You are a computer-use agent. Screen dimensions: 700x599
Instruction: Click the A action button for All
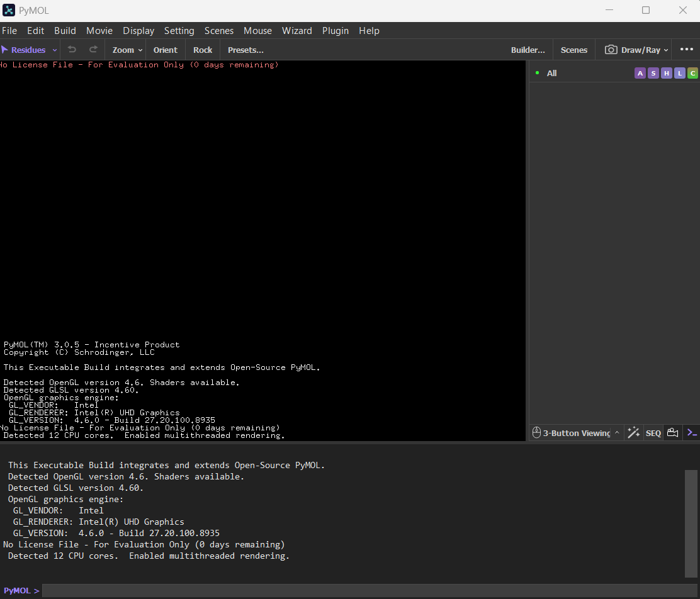click(x=640, y=73)
